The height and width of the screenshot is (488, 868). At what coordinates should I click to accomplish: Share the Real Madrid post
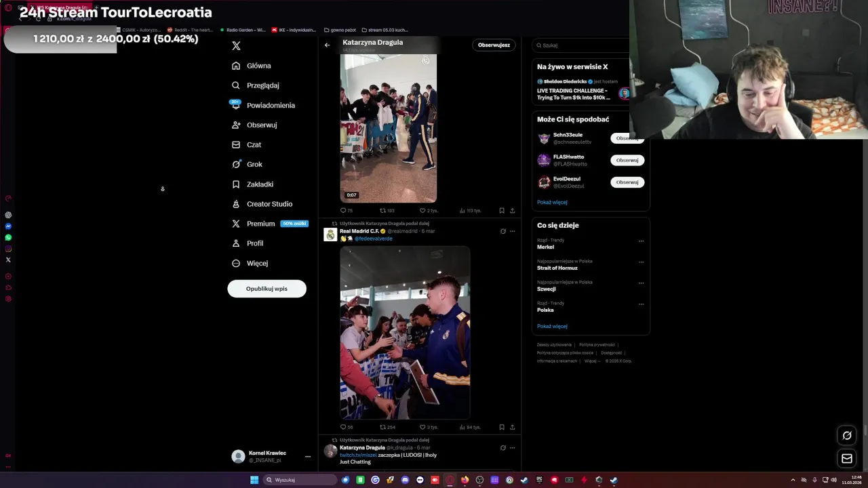click(x=512, y=428)
